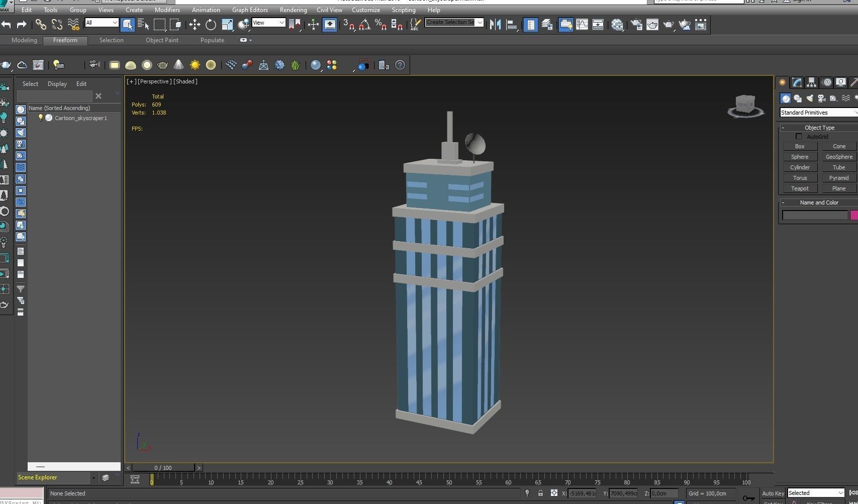Open the Rendered Frame Window icon
The image size is (858, 504).
(x=652, y=24)
